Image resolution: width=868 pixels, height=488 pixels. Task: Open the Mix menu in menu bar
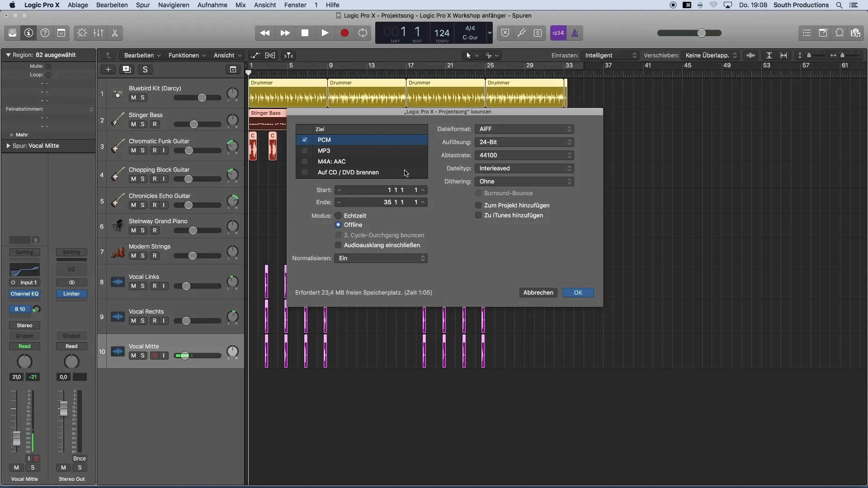click(x=241, y=5)
